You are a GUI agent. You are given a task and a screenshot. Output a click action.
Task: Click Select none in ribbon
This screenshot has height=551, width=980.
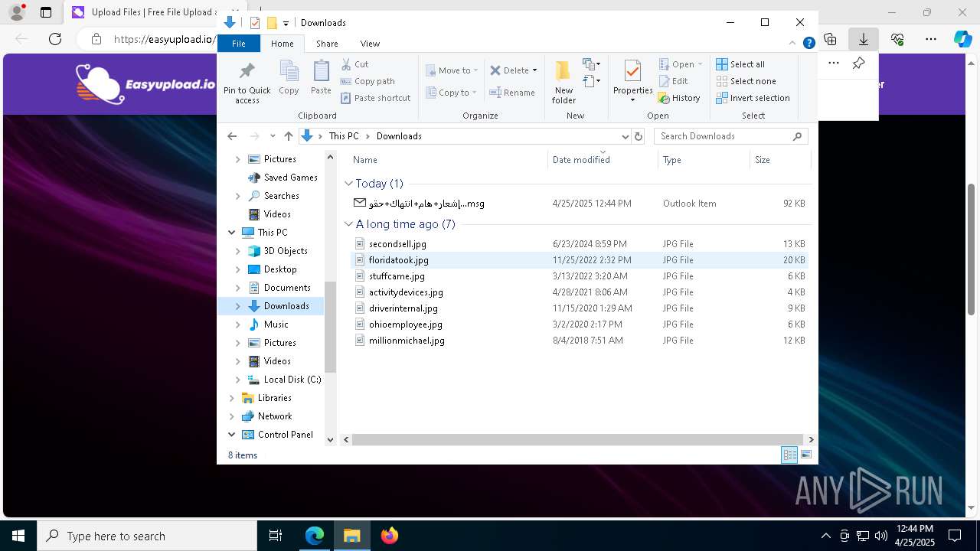746,81
